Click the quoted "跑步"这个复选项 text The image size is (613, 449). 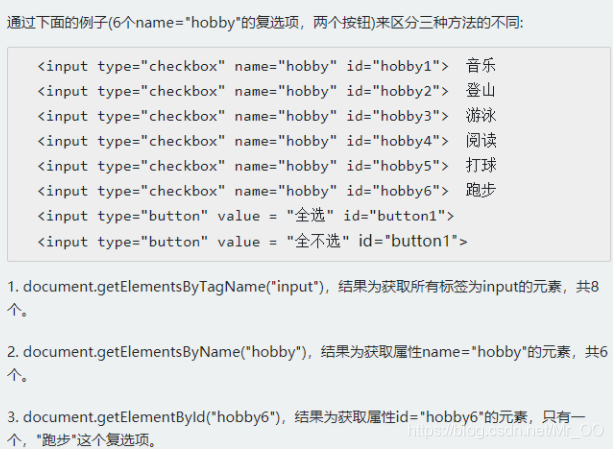coord(93,440)
